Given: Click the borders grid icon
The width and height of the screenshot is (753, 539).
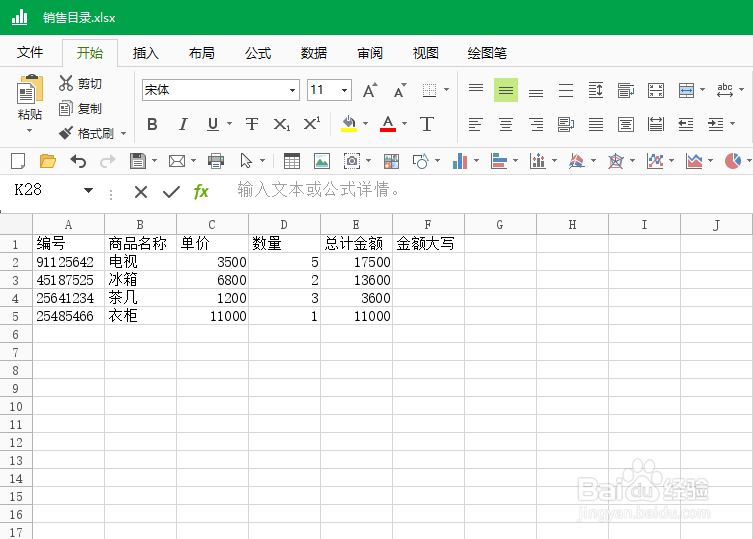Looking at the screenshot, I should tap(429, 90).
